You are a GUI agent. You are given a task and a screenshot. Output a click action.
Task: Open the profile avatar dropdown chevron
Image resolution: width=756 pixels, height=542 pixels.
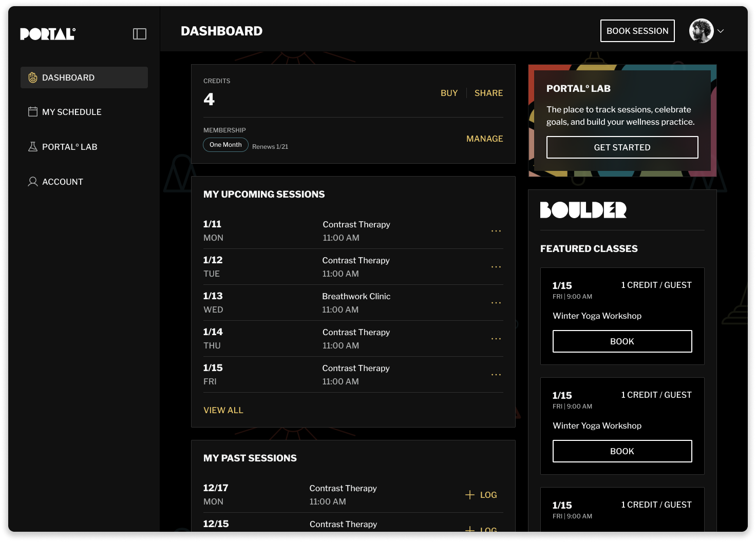point(722,31)
